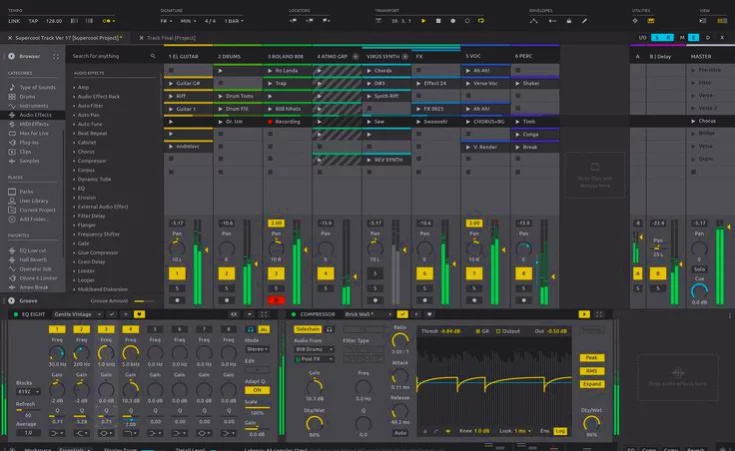The height and width of the screenshot is (451, 735).
Task: Disarm the red arm button on track 3
Action: click(x=276, y=300)
